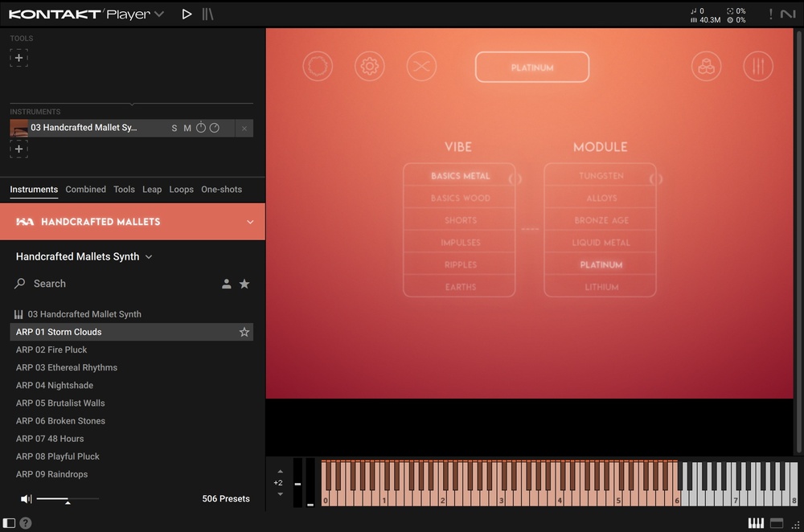Toggle the sidebar panel icon at bottom left
This screenshot has width=804, height=532.
point(9,523)
